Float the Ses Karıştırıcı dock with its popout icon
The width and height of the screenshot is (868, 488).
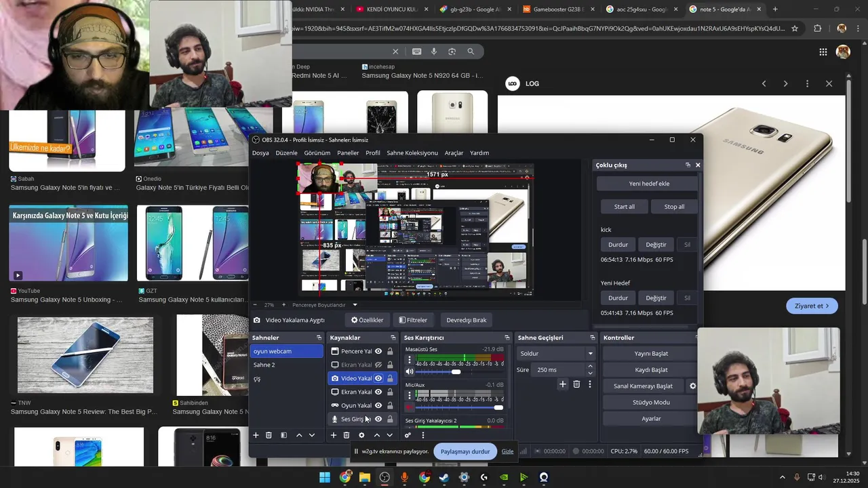click(507, 338)
